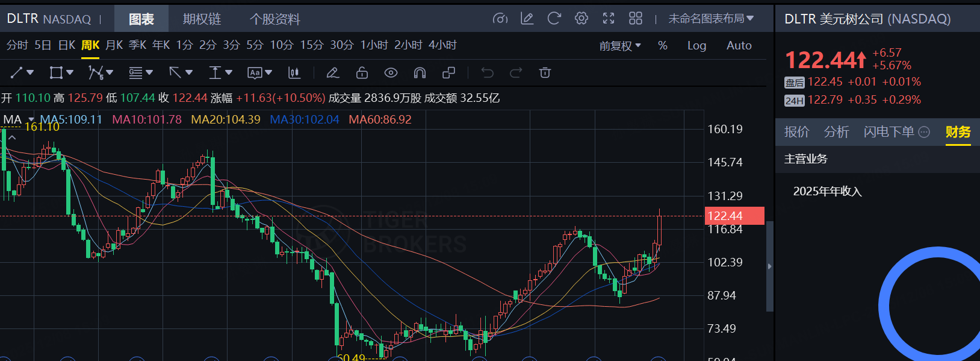Open the 前复权 adjustment dropdown
This screenshot has height=361, width=980.
tap(620, 46)
